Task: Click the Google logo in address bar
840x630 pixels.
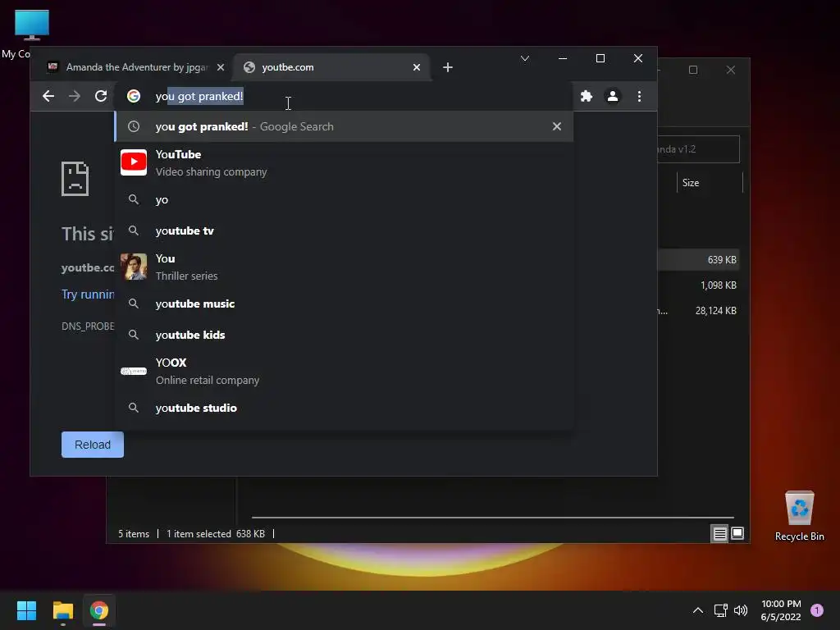Action: click(x=134, y=96)
